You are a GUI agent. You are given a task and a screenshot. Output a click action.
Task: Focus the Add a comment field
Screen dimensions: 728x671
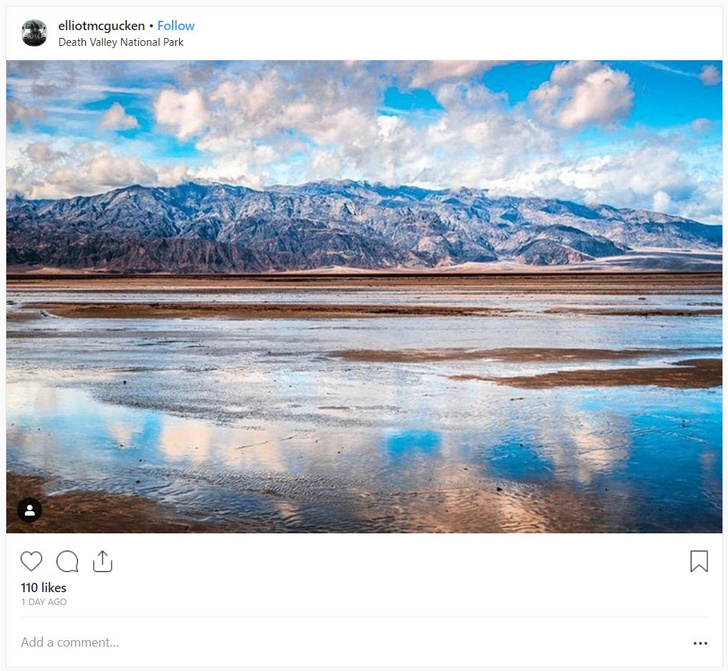tap(353, 642)
